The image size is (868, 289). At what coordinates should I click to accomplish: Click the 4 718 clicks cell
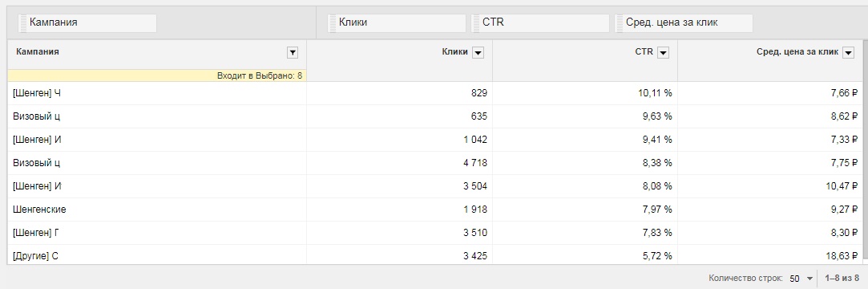click(x=400, y=163)
